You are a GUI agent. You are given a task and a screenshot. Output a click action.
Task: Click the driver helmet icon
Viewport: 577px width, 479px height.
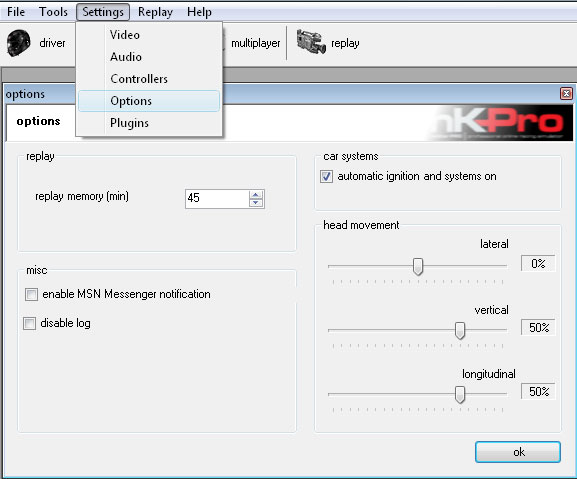click(18, 43)
